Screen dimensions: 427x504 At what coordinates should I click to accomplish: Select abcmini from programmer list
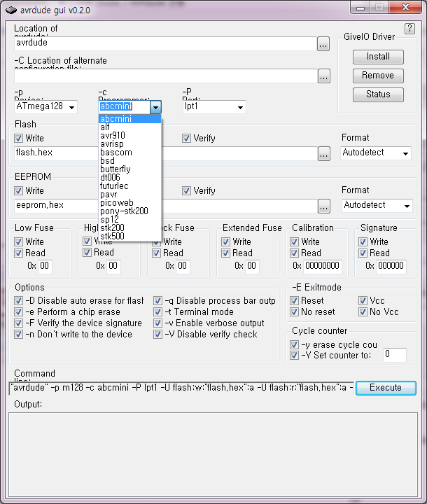pos(129,118)
